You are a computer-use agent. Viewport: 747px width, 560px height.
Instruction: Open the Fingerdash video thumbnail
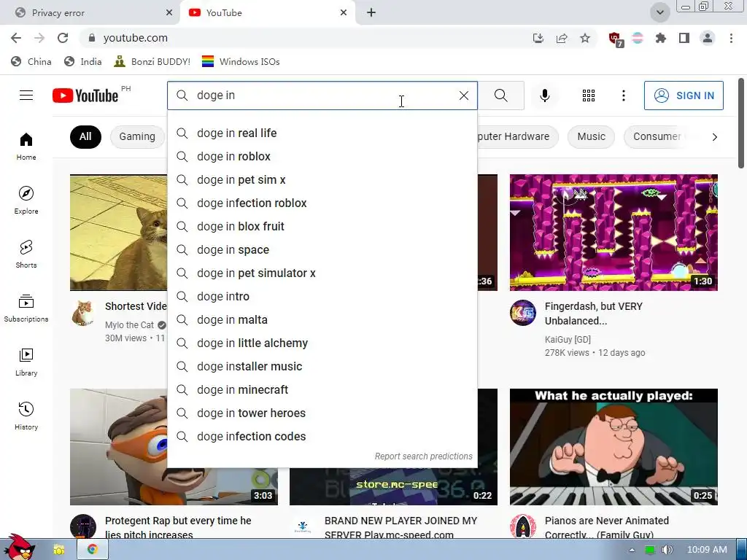coord(614,233)
